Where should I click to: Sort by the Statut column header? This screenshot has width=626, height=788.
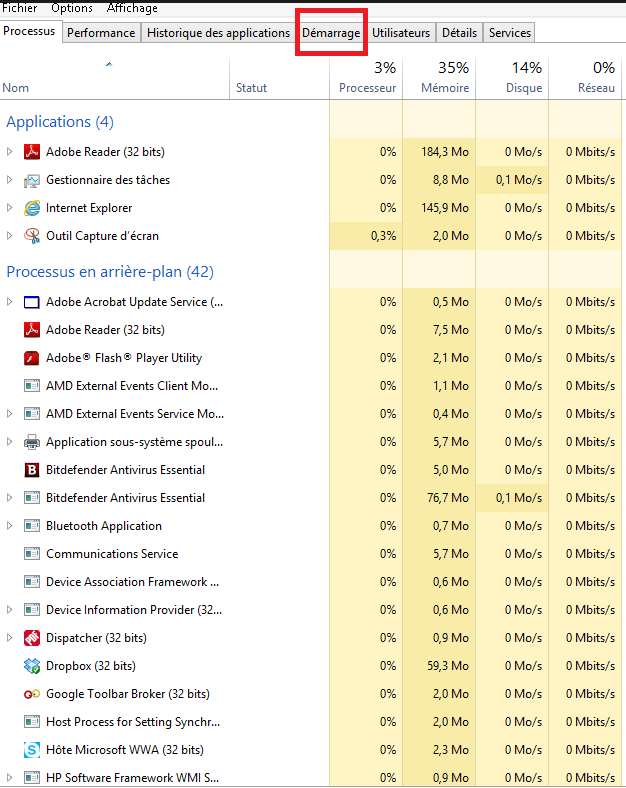[x=279, y=78]
